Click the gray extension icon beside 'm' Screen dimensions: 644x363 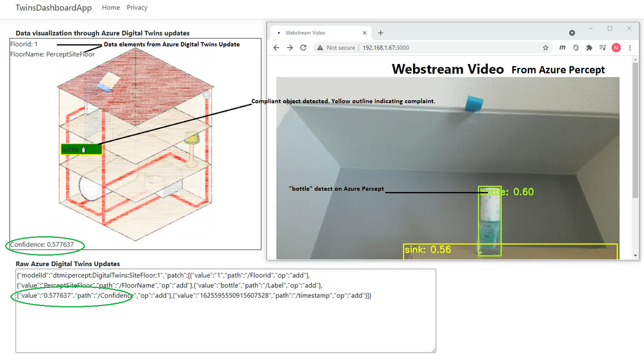(576, 48)
